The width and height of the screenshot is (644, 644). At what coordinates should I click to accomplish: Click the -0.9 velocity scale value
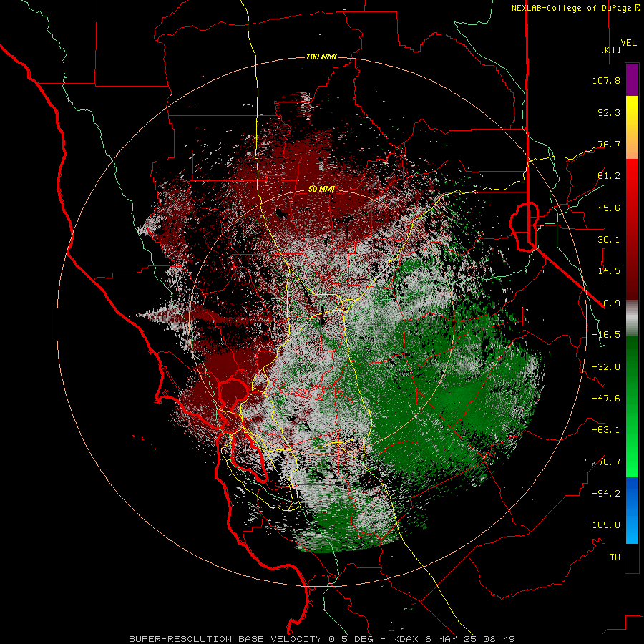(x=609, y=303)
